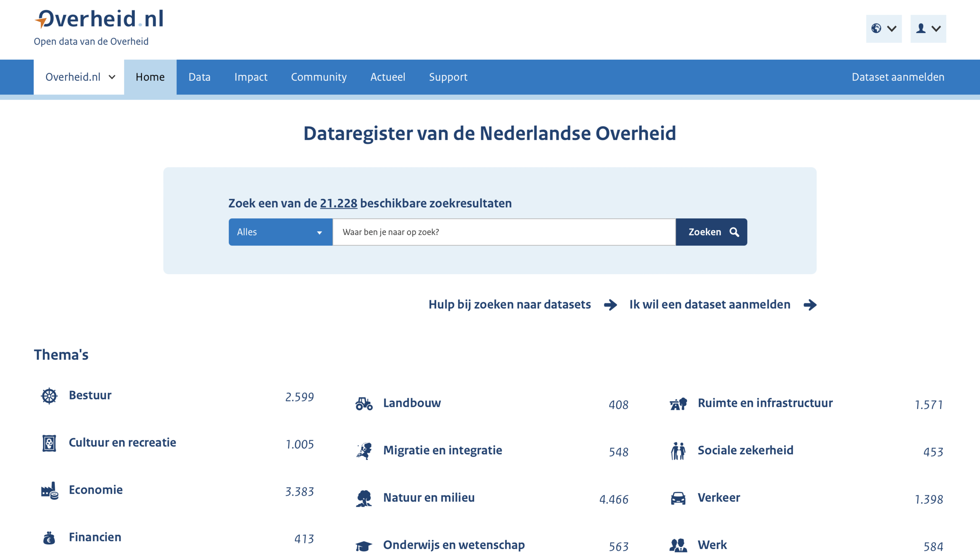980x560 pixels.
Task: Open the user account dropdown
Action: click(928, 29)
